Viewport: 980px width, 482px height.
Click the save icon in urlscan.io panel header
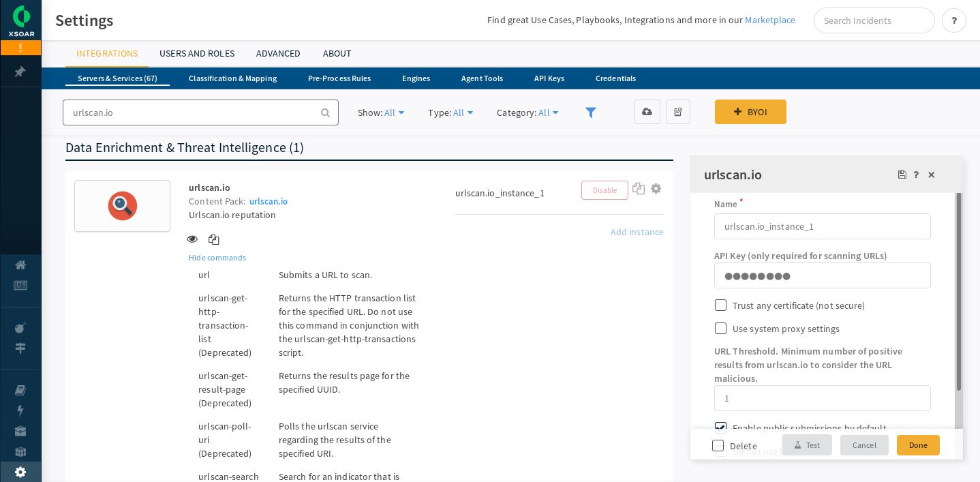coord(902,175)
